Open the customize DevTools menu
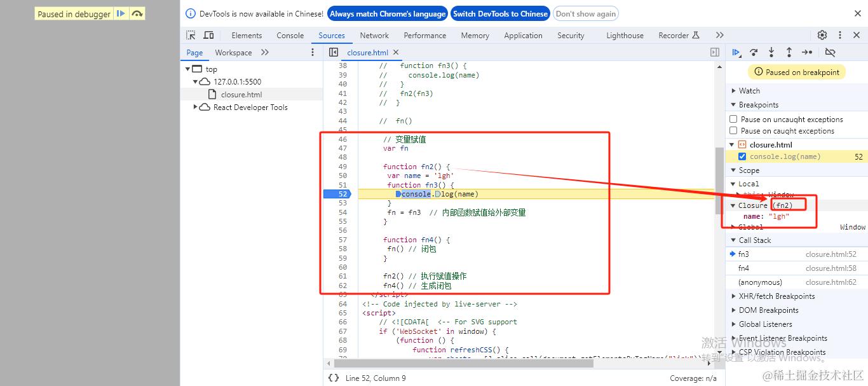This screenshot has height=386, width=868. (840, 36)
